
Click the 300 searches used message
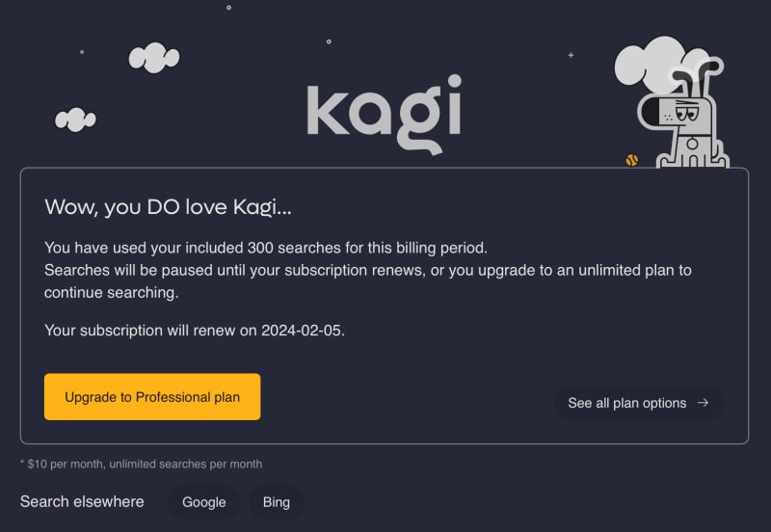273,247
